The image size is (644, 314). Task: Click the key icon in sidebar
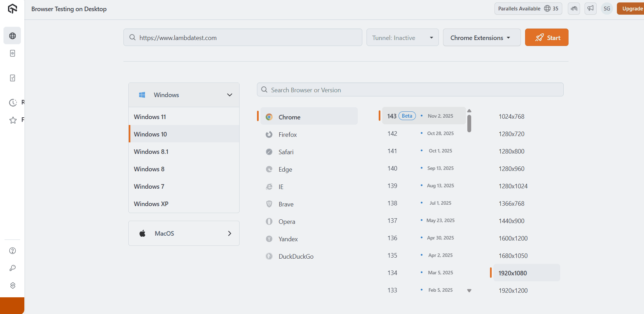coord(13,268)
